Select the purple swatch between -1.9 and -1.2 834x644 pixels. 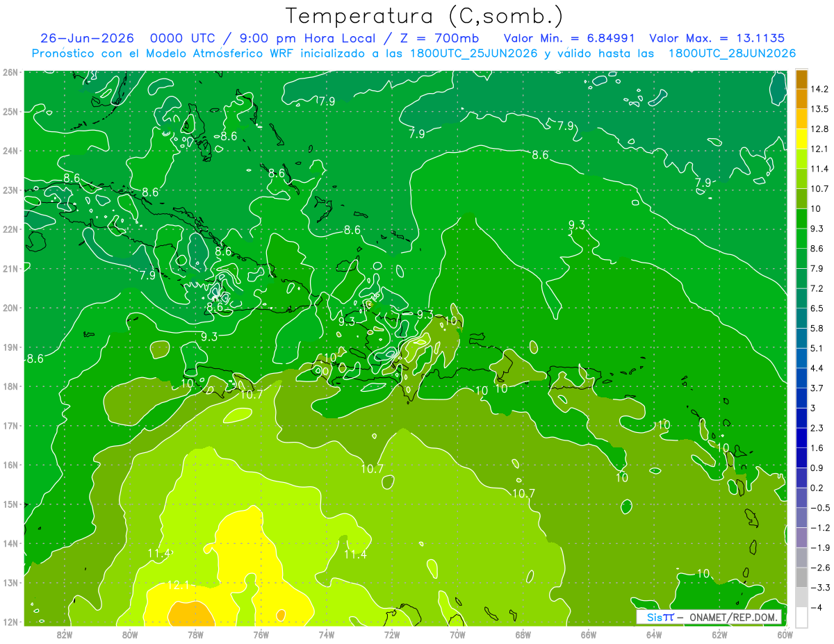(801, 537)
